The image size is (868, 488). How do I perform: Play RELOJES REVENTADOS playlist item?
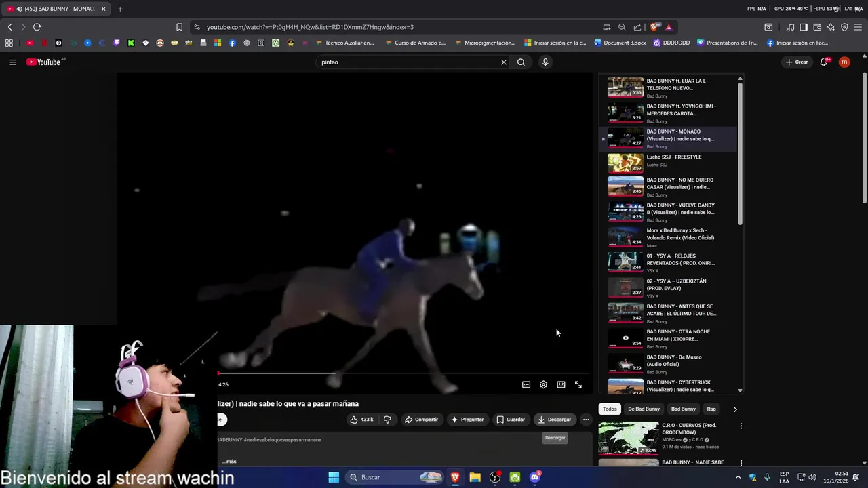[668, 263]
